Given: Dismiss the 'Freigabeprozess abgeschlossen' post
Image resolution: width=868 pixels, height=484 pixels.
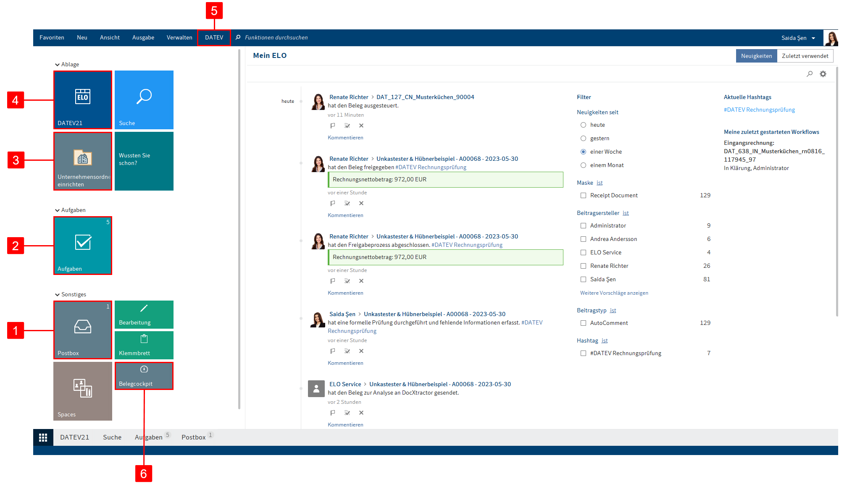Looking at the screenshot, I should (361, 281).
